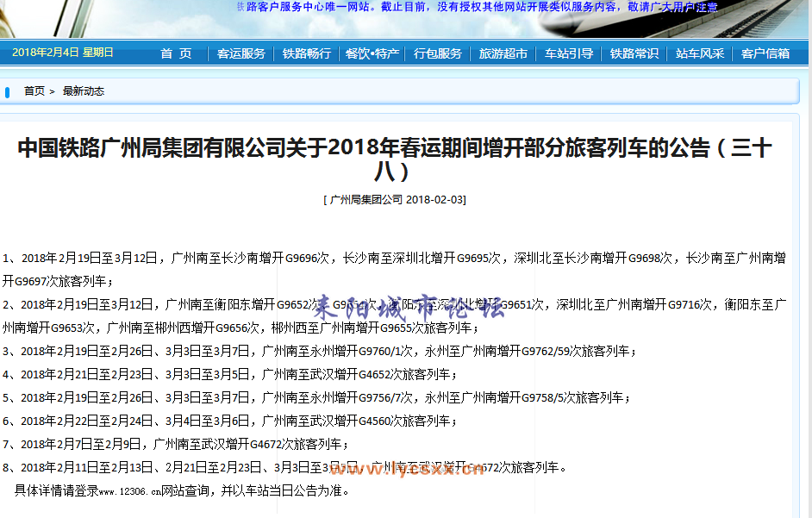Click item 3 mentioning G9760/1次

coord(319,351)
